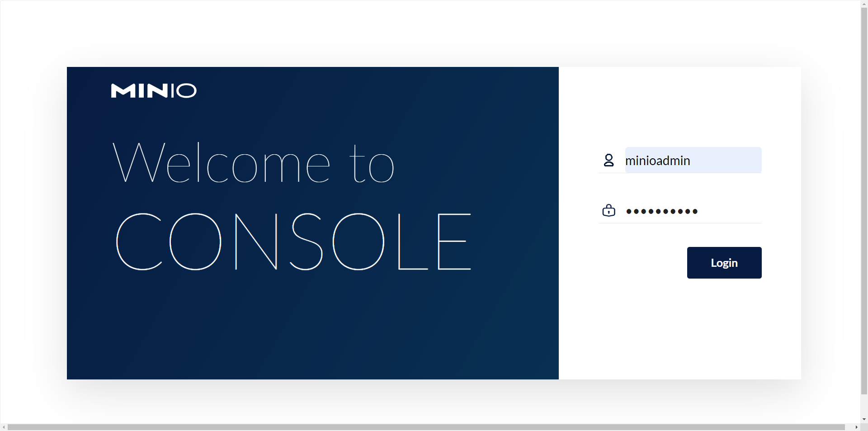Viewport: 868px width, 431px height.
Task: Click the left arrow on the horizontal scrollbar
Action: click(x=4, y=427)
